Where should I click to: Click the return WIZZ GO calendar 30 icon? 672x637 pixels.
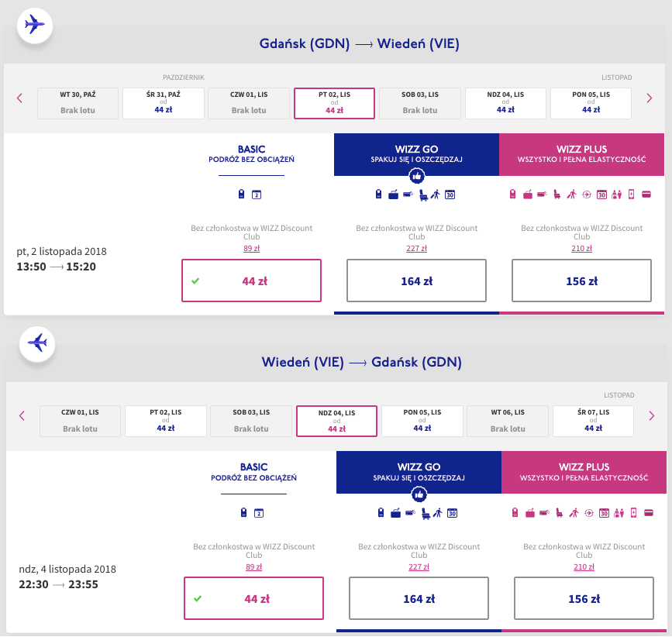452,513
